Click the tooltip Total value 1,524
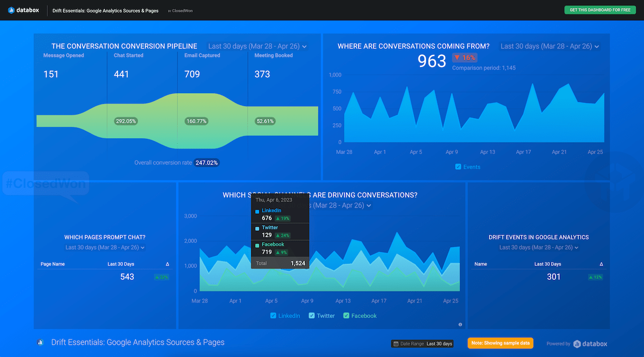The image size is (644, 357). pyautogui.click(x=298, y=263)
